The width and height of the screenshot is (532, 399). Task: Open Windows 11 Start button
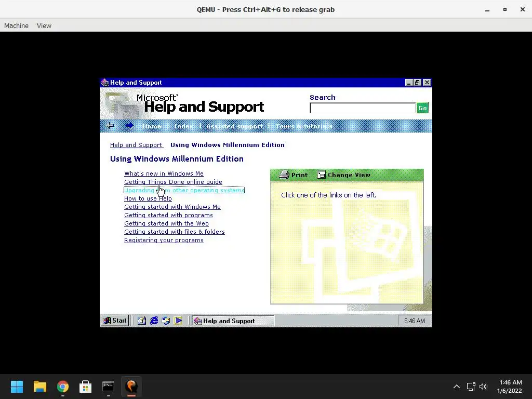pos(17,387)
